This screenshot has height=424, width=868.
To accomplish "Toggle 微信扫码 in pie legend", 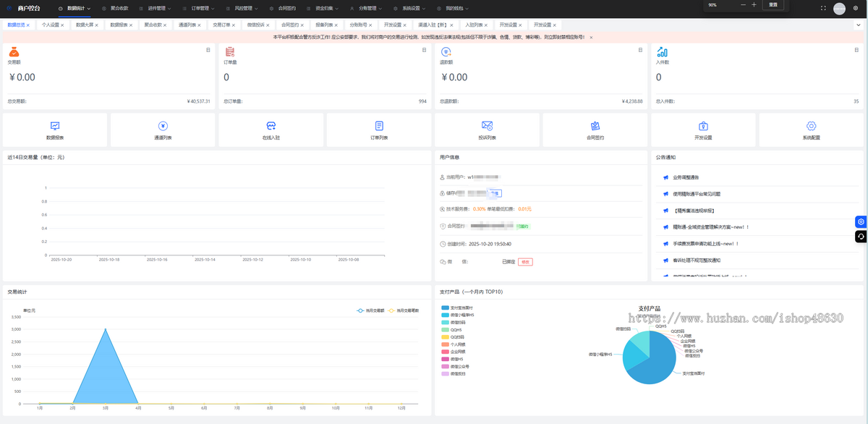I will pyautogui.click(x=454, y=322).
